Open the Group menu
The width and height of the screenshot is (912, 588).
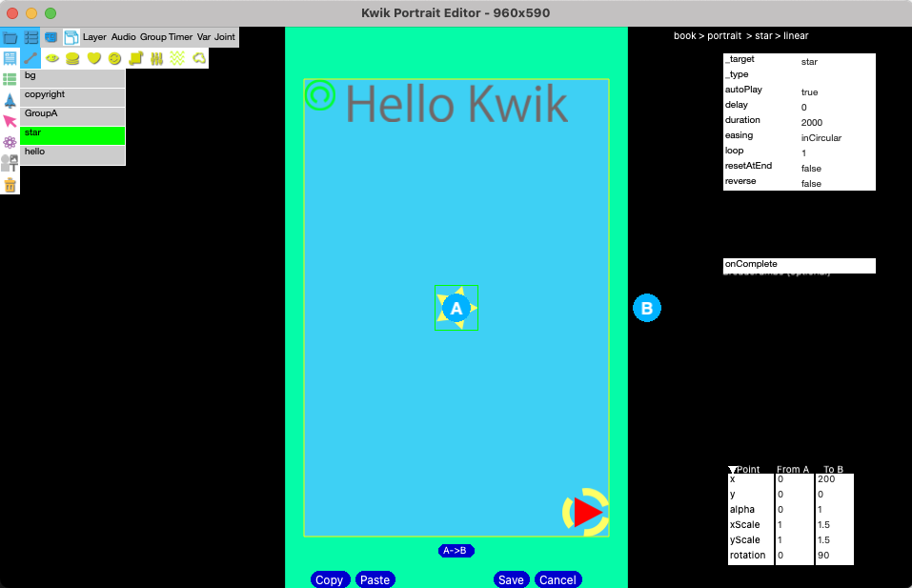coord(153,36)
